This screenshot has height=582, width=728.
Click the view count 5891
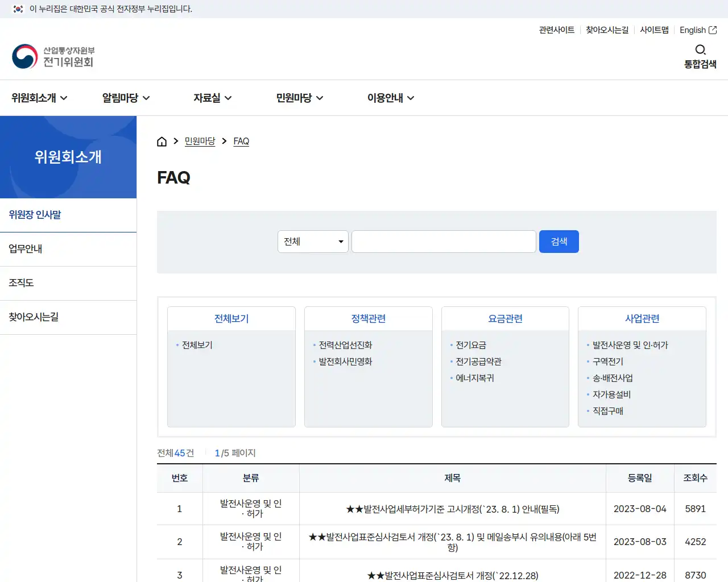point(695,509)
